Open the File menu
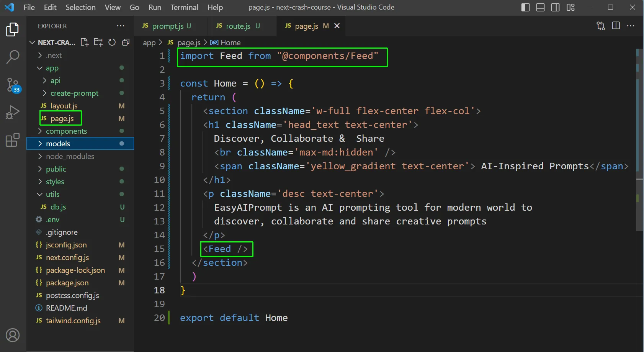The image size is (644, 352). coord(29,7)
